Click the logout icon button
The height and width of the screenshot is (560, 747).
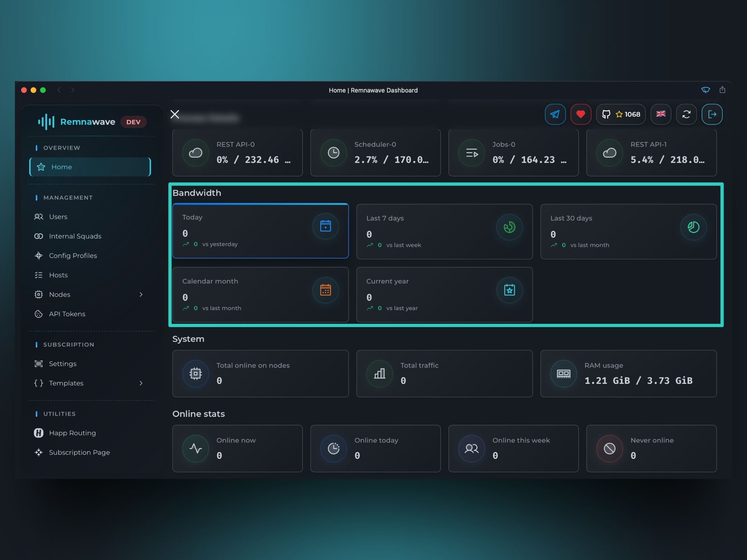click(x=712, y=114)
